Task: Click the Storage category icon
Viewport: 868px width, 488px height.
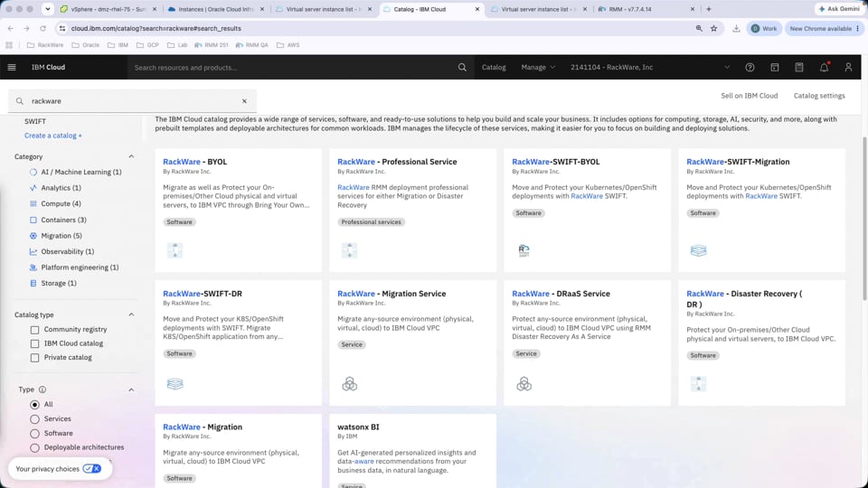Action: click(33, 283)
